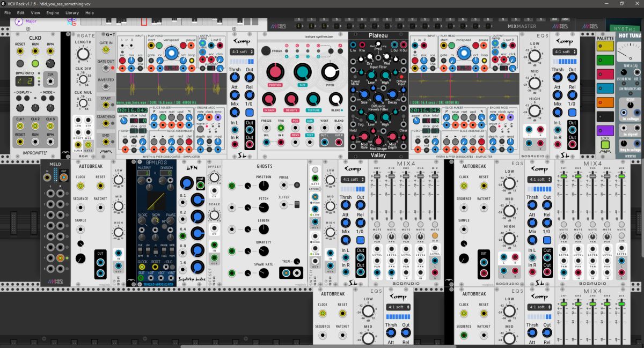Click the CLK 1 output jack on CLKD
This screenshot has width=644, height=348.
click(x=20, y=126)
